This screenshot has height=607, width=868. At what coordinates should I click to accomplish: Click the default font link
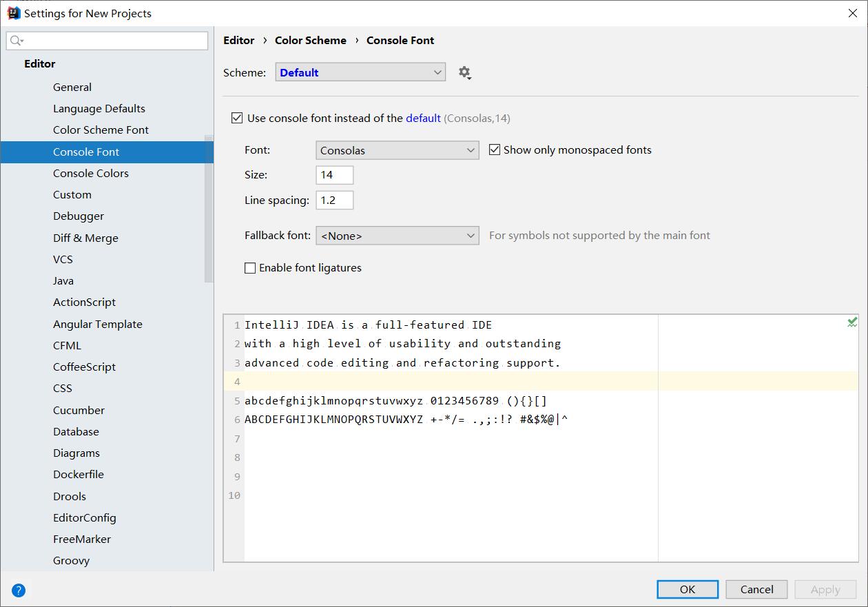pyautogui.click(x=423, y=119)
